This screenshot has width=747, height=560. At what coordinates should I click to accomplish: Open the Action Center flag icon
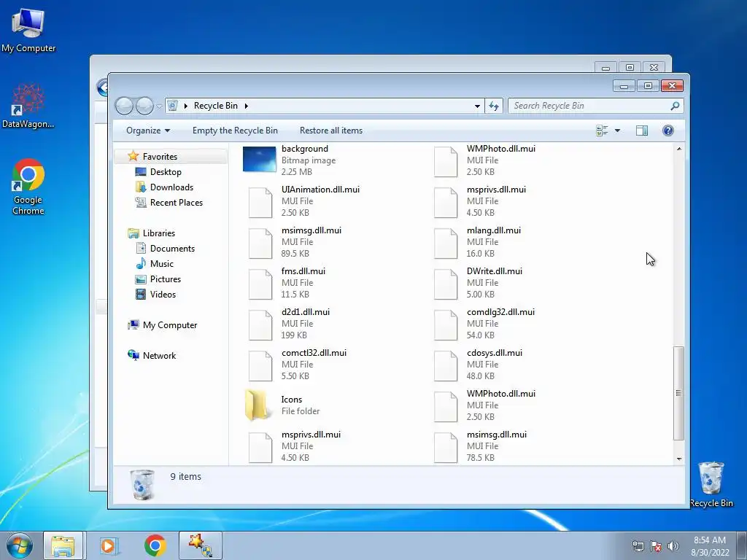point(656,546)
